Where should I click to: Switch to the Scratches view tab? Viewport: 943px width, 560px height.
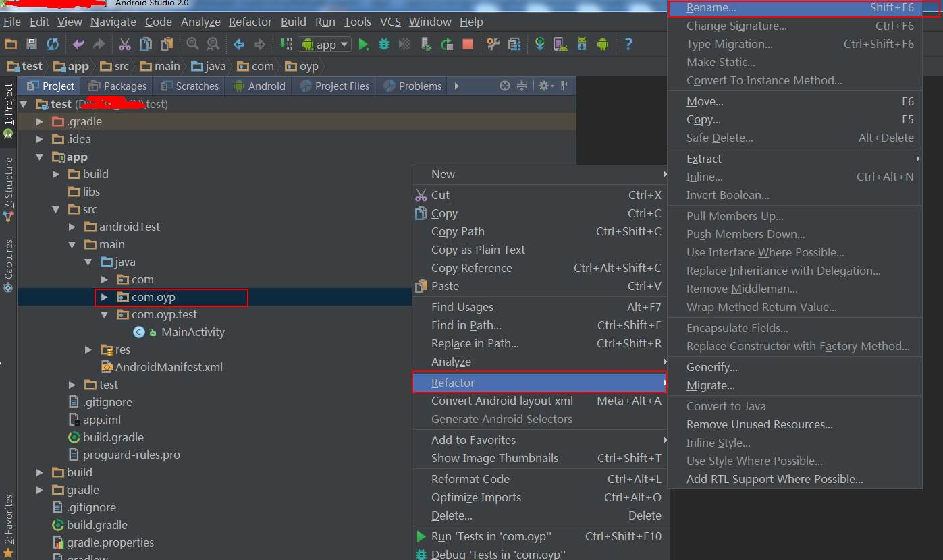coord(189,86)
